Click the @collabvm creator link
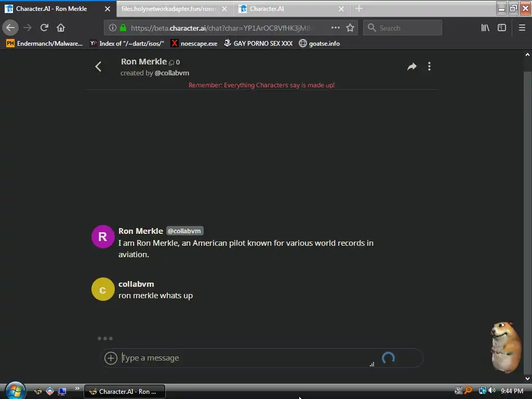This screenshot has width=532, height=399. [171, 73]
